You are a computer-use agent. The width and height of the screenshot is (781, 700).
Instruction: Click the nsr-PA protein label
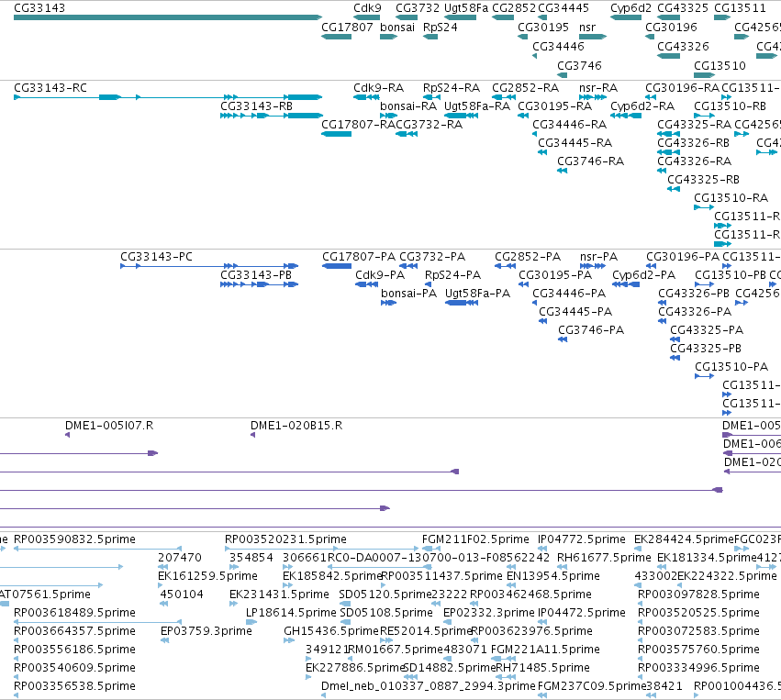click(x=598, y=257)
